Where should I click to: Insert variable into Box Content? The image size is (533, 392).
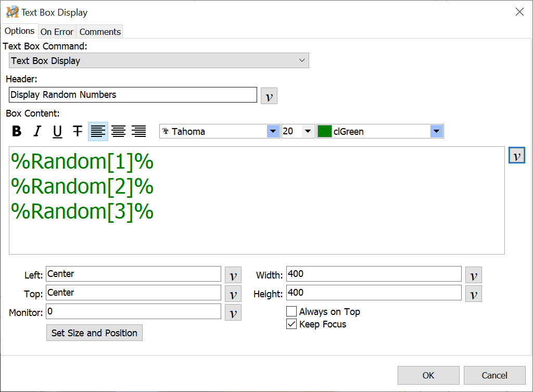coord(516,156)
